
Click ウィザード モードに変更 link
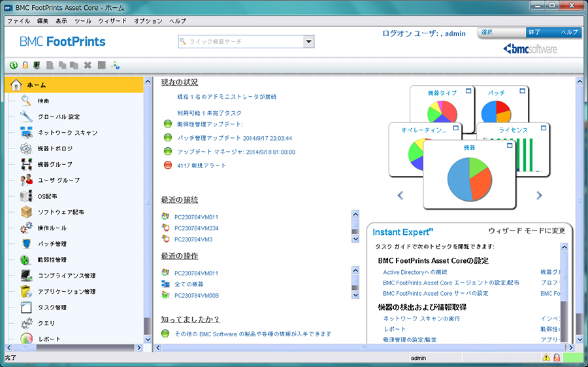tap(527, 231)
